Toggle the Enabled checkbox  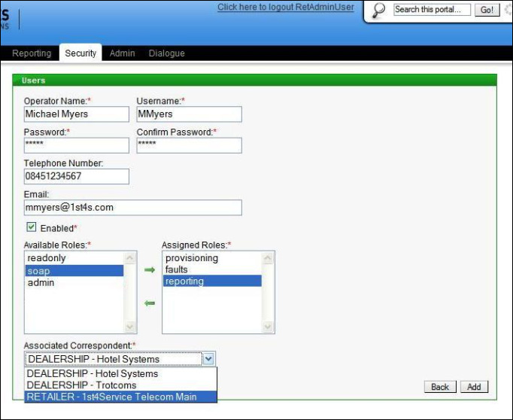tap(31, 227)
